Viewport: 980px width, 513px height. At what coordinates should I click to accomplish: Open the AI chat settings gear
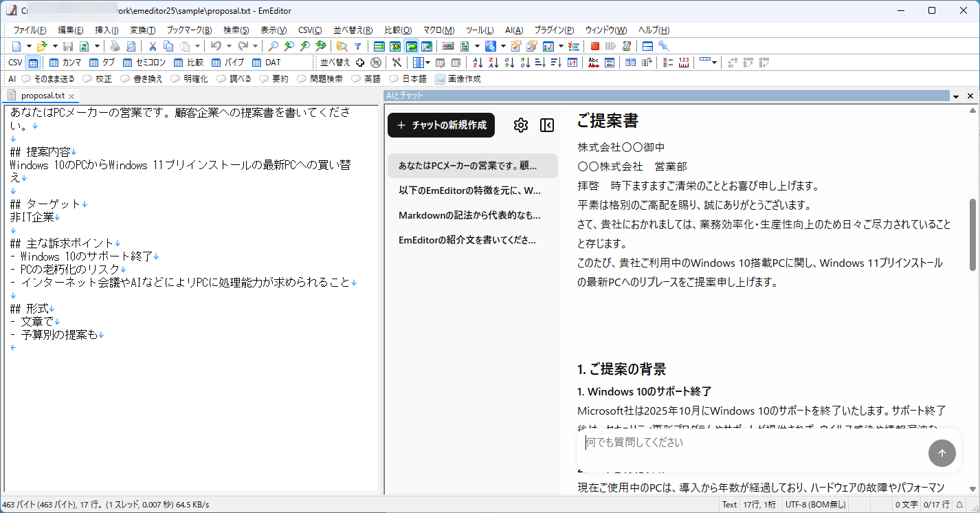coord(521,124)
